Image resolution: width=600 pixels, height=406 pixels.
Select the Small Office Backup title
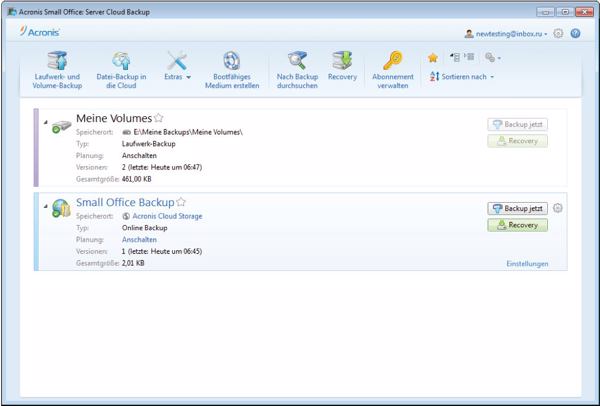click(125, 202)
